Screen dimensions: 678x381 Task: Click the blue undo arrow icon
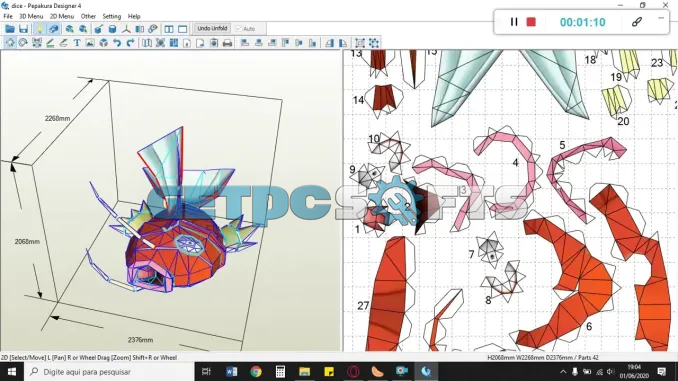coord(117,43)
